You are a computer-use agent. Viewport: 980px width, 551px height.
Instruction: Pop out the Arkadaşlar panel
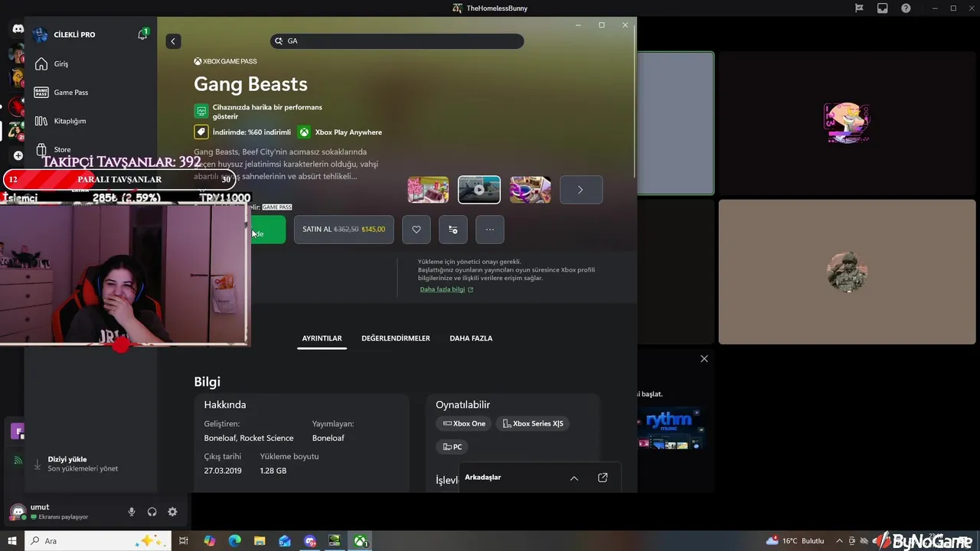click(603, 478)
